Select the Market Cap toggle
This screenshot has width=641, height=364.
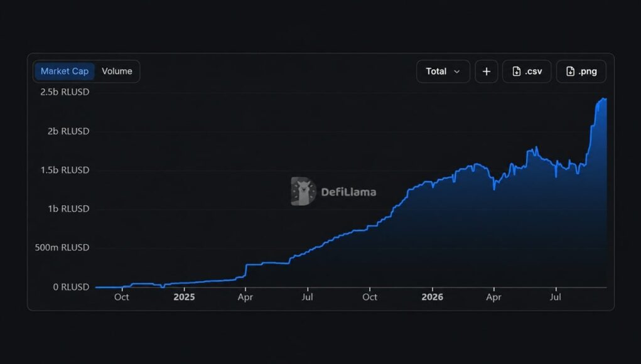[65, 71]
